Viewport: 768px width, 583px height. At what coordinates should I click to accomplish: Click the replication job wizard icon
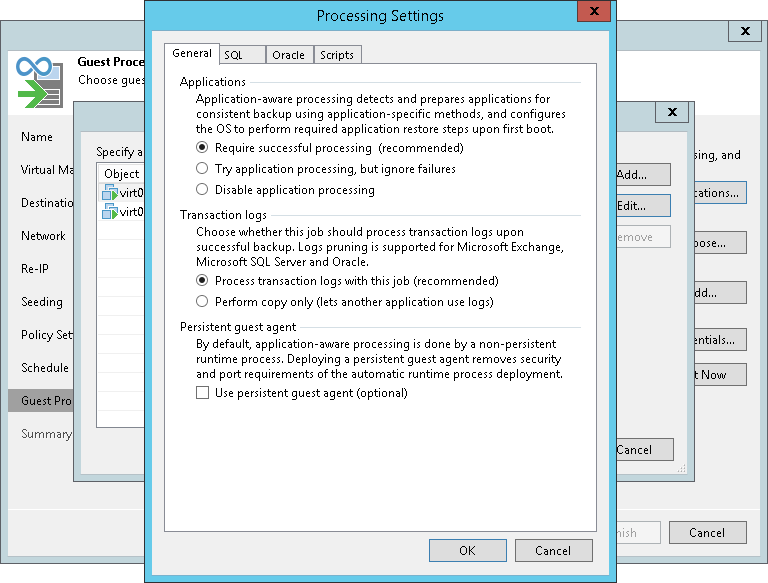pos(40,82)
